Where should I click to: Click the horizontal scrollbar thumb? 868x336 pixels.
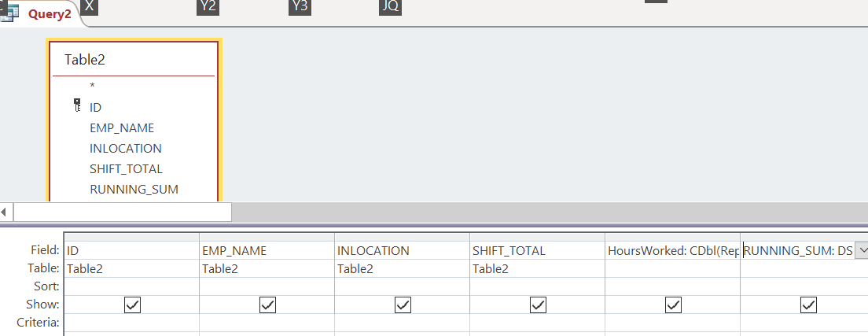click(123, 212)
